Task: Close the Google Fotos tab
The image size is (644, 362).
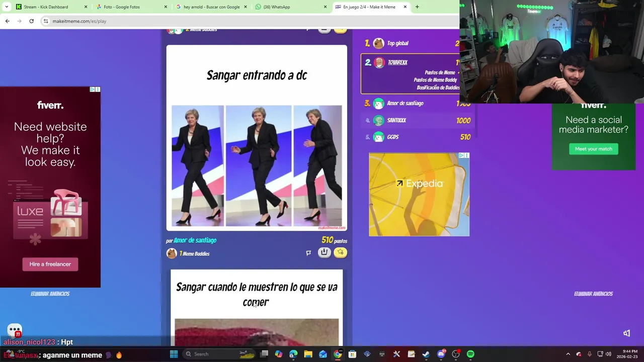Action: 166,7
